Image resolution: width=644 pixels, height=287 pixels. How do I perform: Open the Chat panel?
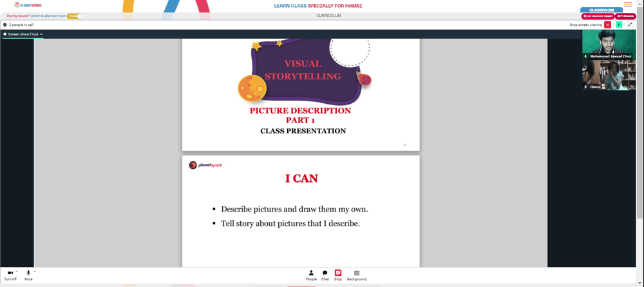325,275
